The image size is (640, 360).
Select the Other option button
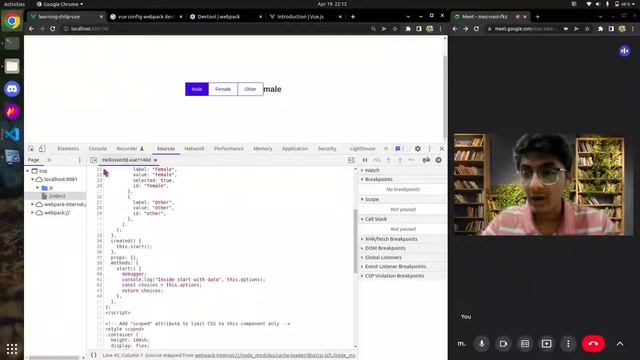pos(250,89)
